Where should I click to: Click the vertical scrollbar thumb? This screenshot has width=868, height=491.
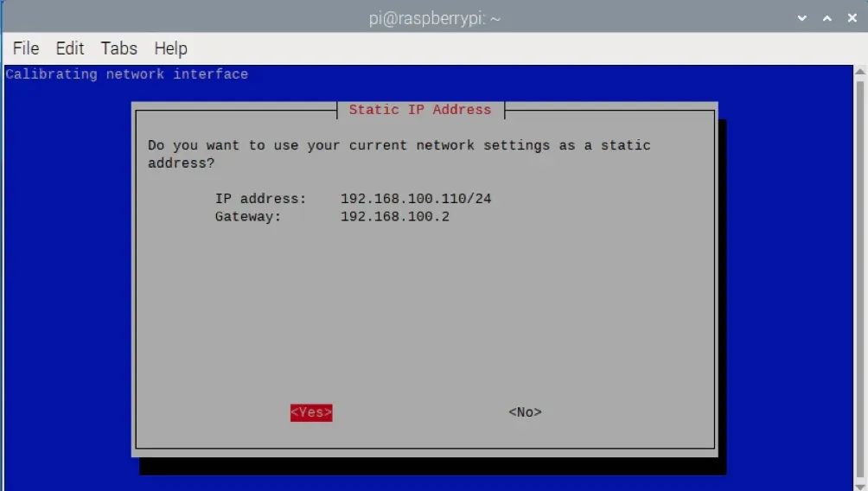[x=860, y=277]
